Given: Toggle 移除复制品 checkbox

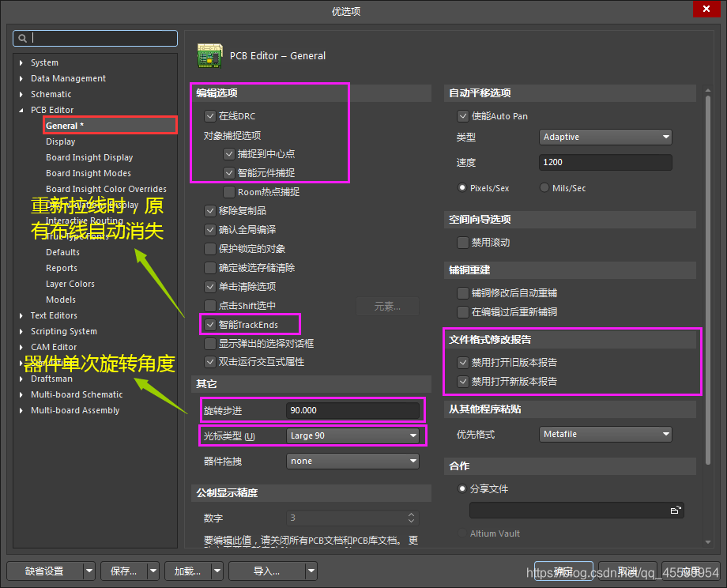Looking at the screenshot, I should click(210, 211).
